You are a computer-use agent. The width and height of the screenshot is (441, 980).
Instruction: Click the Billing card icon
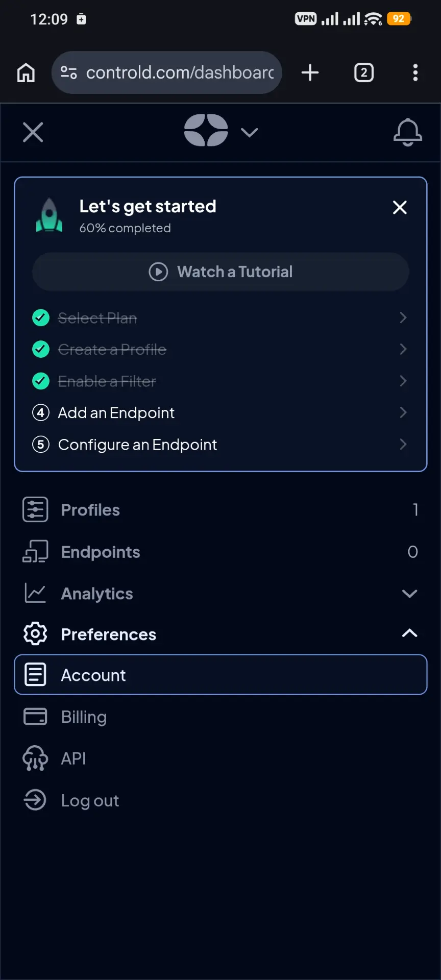click(x=35, y=717)
